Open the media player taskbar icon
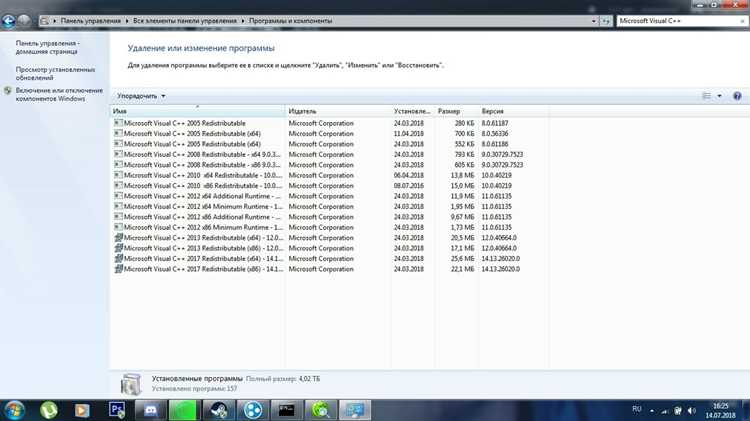The width and height of the screenshot is (750, 421). (82, 410)
